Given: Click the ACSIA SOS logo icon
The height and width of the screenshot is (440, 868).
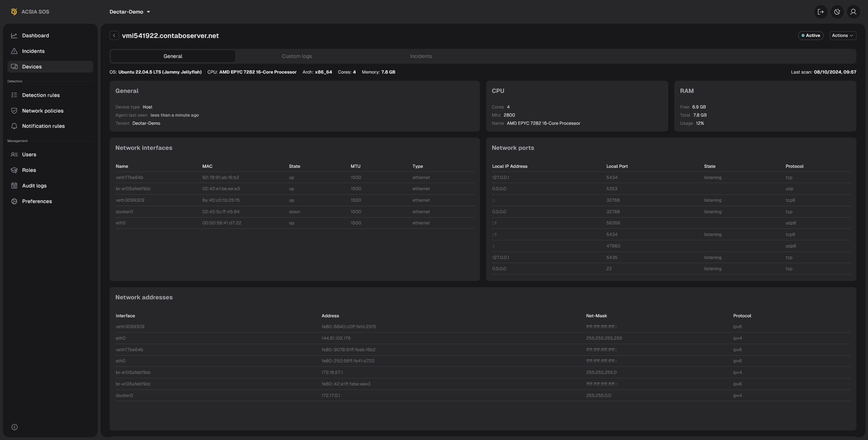Looking at the screenshot, I should pyautogui.click(x=14, y=12).
